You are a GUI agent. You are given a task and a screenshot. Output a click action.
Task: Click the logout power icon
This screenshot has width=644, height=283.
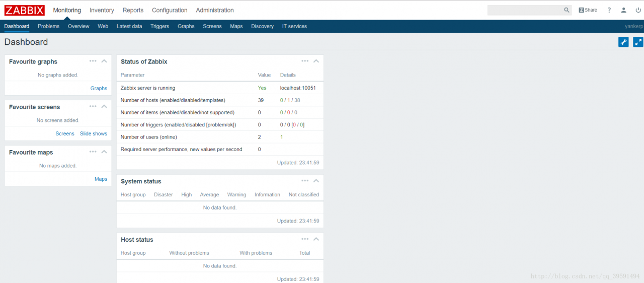coord(638,10)
